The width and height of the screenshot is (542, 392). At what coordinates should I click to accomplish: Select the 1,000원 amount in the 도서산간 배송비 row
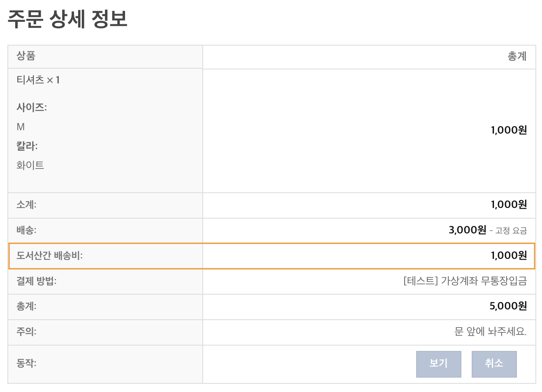pyautogui.click(x=509, y=256)
